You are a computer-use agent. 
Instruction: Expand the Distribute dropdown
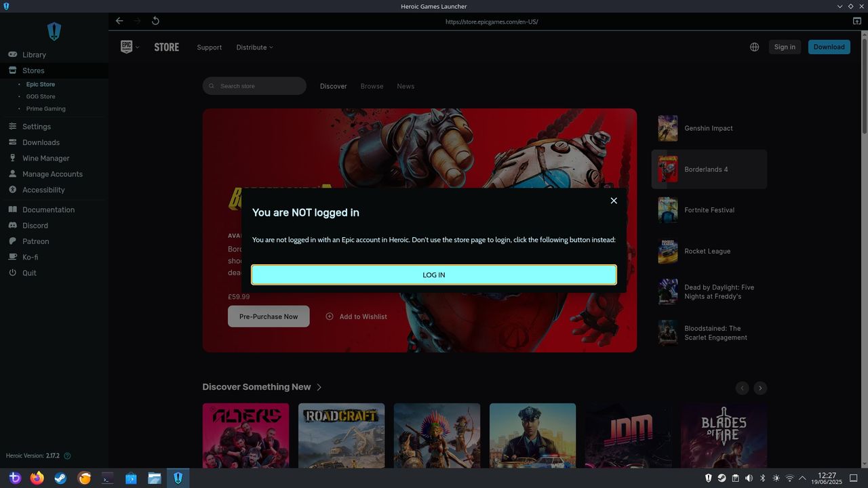(254, 47)
